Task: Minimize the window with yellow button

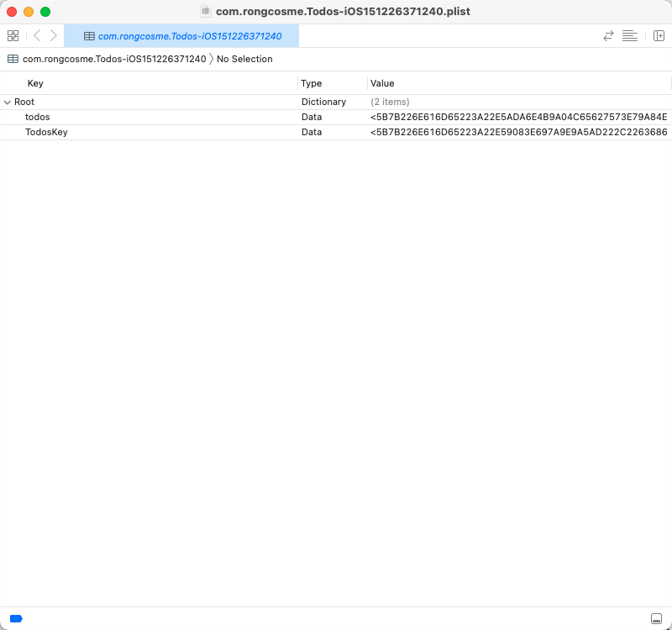Action: pos(29,12)
